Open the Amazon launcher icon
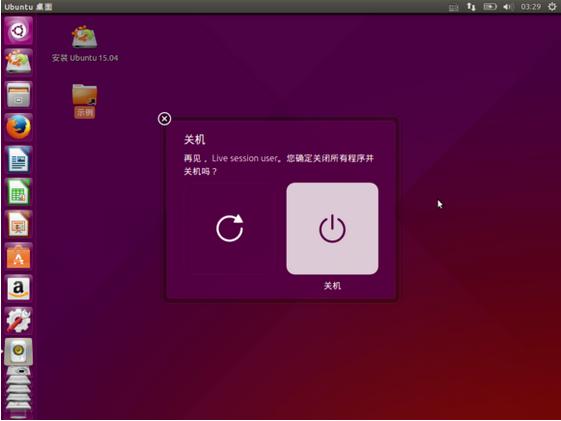Image resolution: width=561 pixels, height=421 pixels. pyautogui.click(x=19, y=289)
